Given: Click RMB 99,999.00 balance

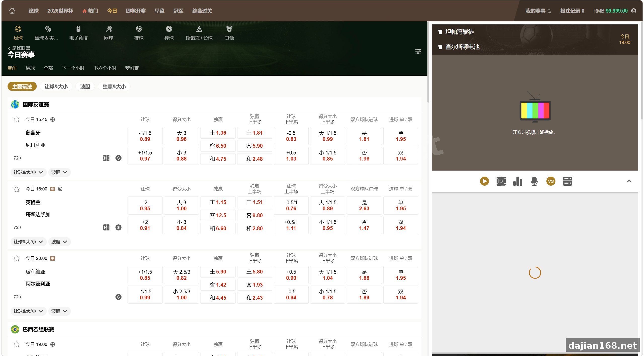Looking at the screenshot, I should (x=610, y=11).
